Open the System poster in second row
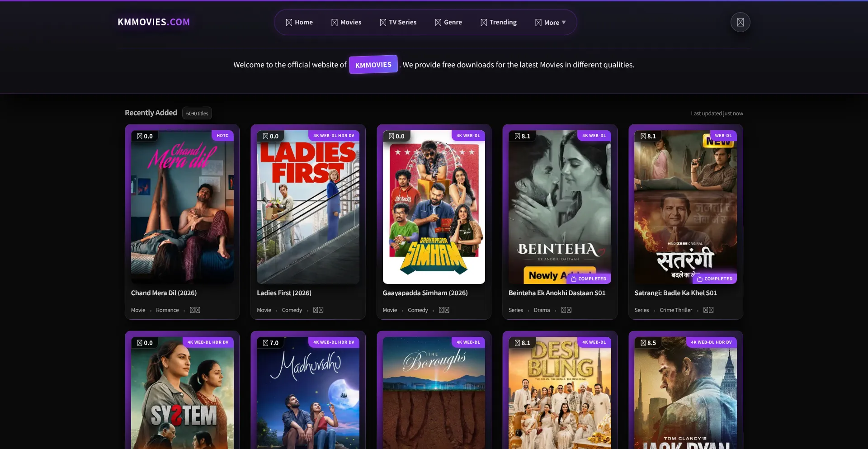This screenshot has width=868, height=449. click(182, 393)
